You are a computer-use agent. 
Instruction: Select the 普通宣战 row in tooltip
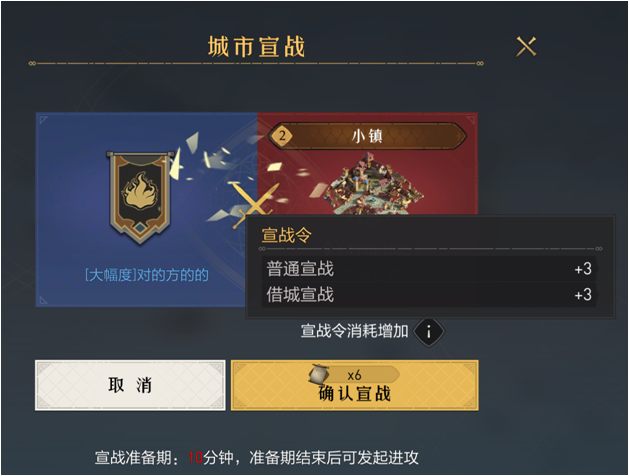pyautogui.click(x=429, y=269)
